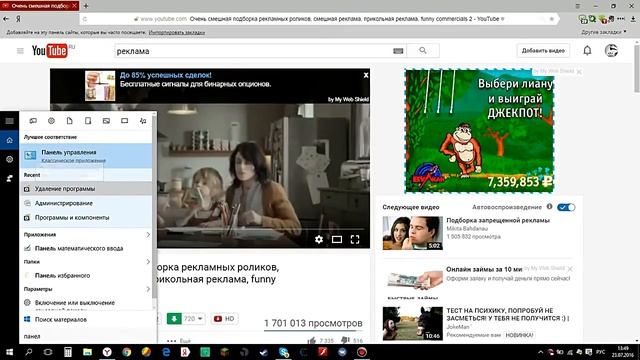The image size is (640, 360).
Task: Filter search results by music icon
Action: coord(143,121)
